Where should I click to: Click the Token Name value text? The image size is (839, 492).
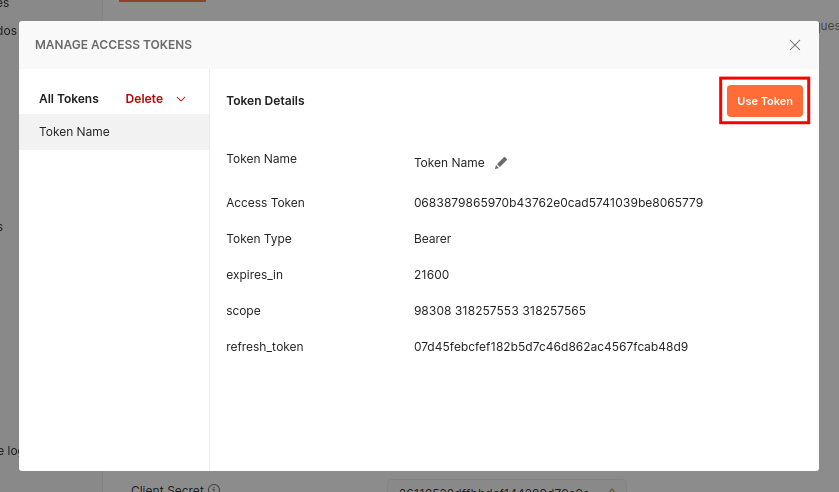(x=449, y=163)
